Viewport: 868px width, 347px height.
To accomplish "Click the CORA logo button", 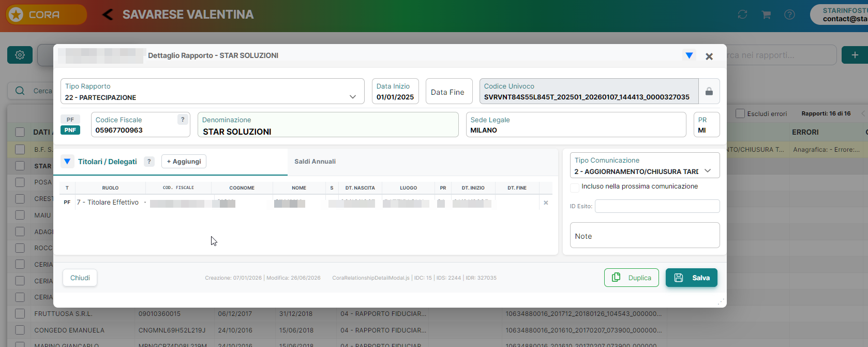I will click(x=46, y=15).
